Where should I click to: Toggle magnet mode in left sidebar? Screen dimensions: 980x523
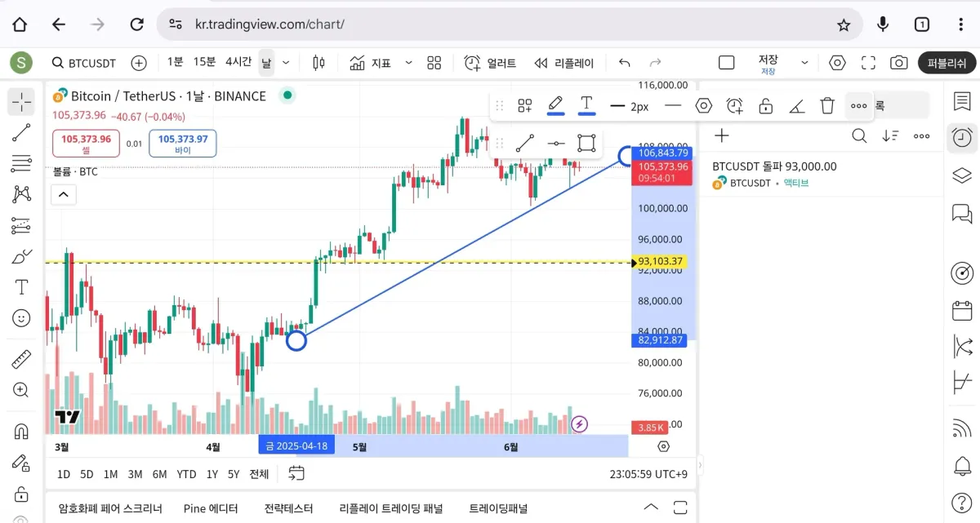pos(21,431)
